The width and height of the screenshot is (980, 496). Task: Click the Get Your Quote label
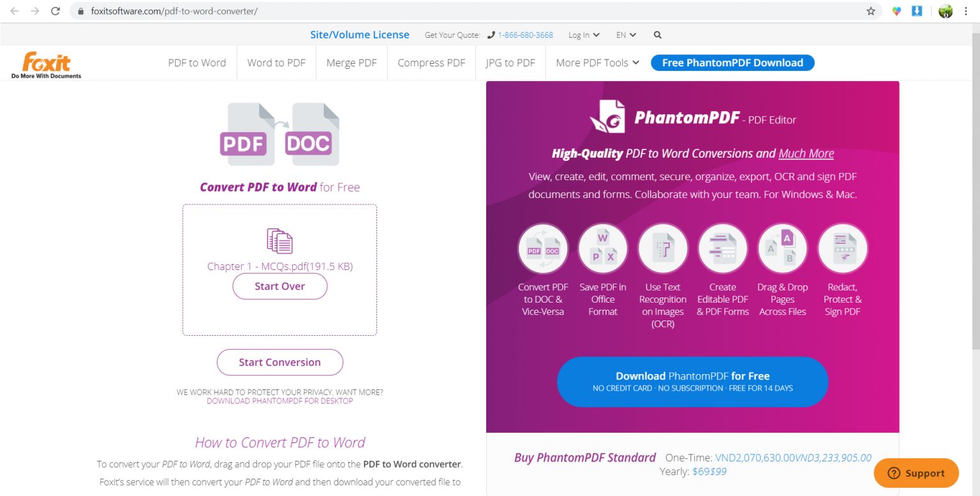pyautogui.click(x=452, y=35)
